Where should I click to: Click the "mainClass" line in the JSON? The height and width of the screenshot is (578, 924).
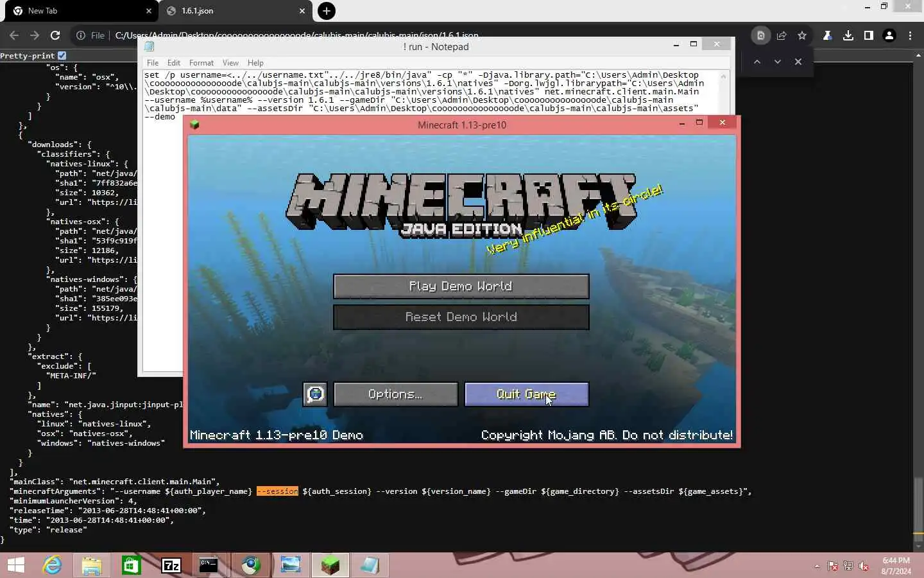(x=114, y=482)
